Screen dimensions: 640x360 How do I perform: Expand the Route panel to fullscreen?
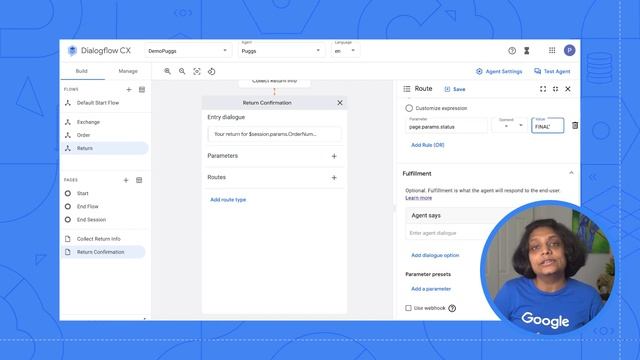[543, 89]
